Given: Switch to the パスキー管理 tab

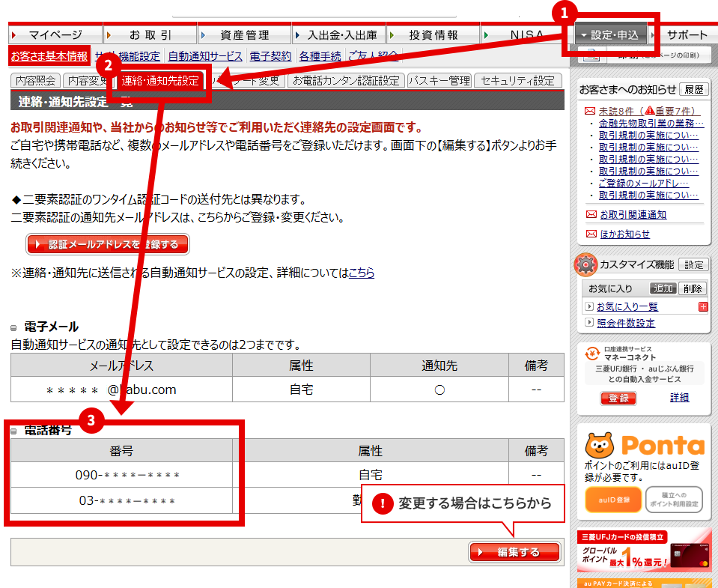Looking at the screenshot, I should [x=439, y=81].
